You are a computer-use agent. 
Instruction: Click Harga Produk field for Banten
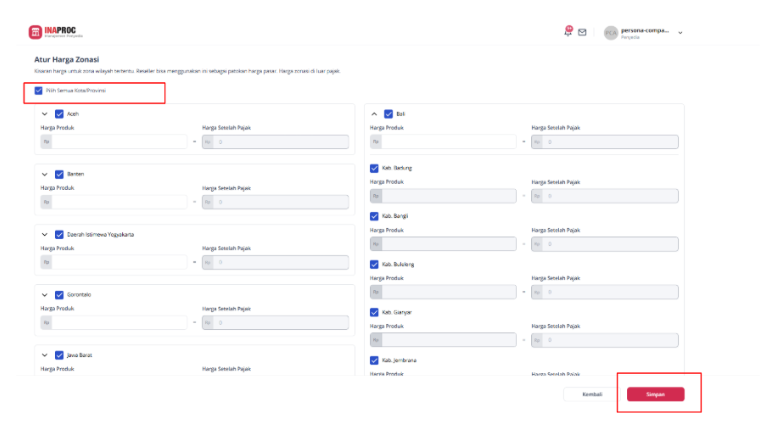coord(120,202)
